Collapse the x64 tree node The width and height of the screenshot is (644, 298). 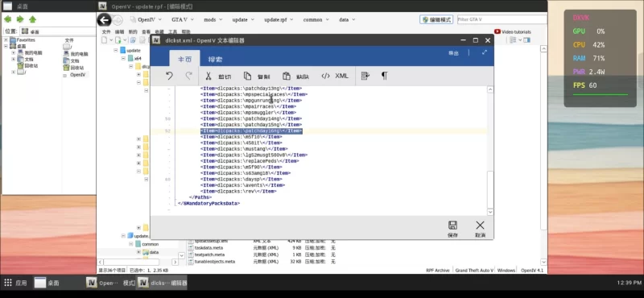click(123, 58)
